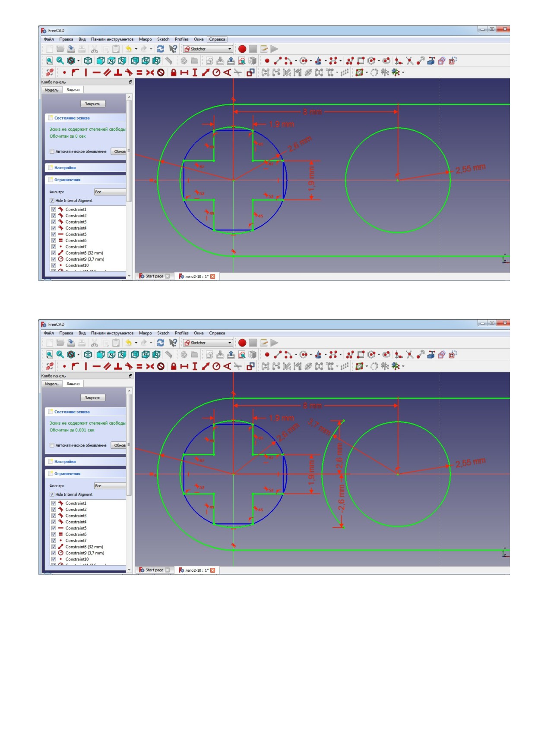Apply vertical distance constraint in lower window
Screen dimensions: 535x756
pos(195,366)
